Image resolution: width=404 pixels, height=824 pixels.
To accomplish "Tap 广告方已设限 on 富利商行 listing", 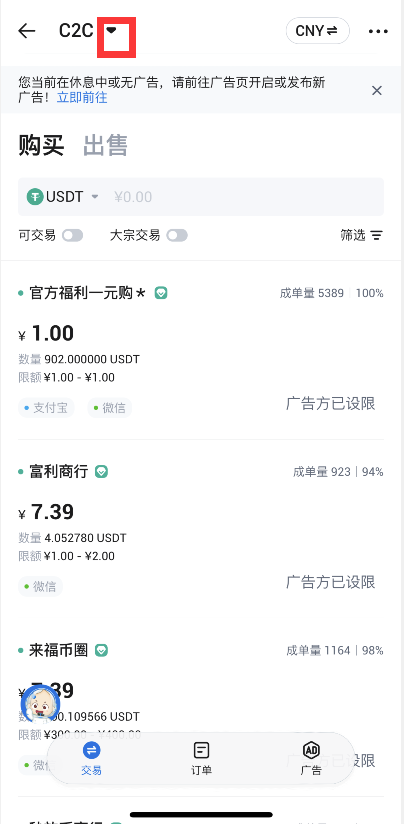I will (x=331, y=582).
